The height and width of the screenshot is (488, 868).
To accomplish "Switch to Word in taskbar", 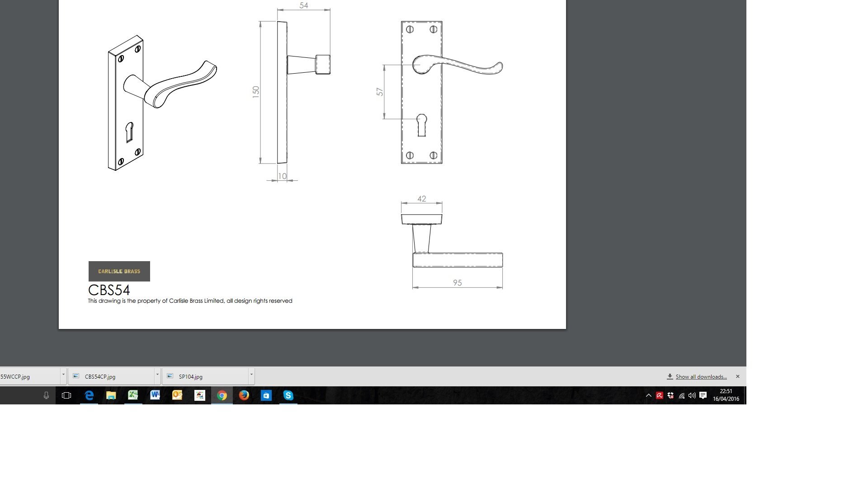I will tap(155, 395).
